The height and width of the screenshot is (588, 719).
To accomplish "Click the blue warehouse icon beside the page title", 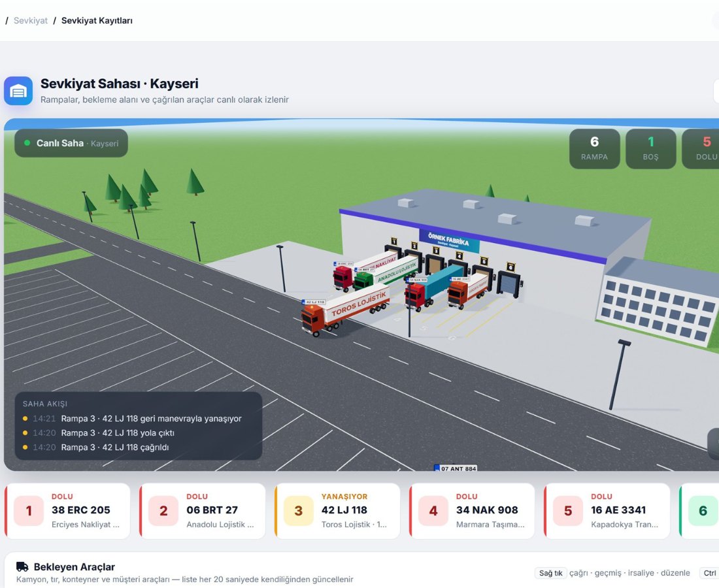I will [18, 91].
